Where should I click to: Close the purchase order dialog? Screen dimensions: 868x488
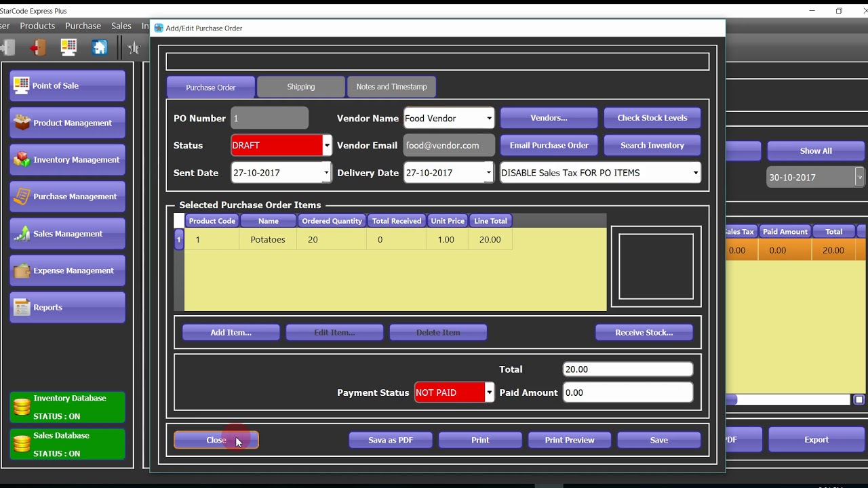coord(216,440)
